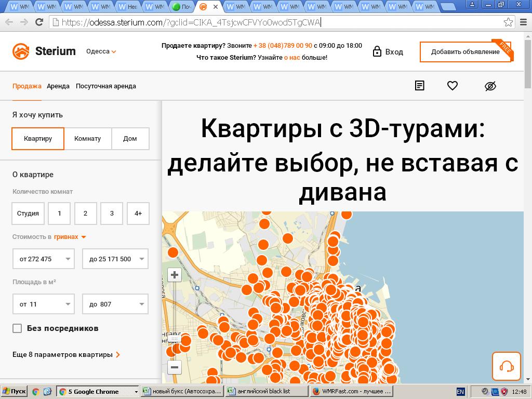Screen dimensions: 532x399
Task: Open favorites via the heart icon
Action: (453, 86)
